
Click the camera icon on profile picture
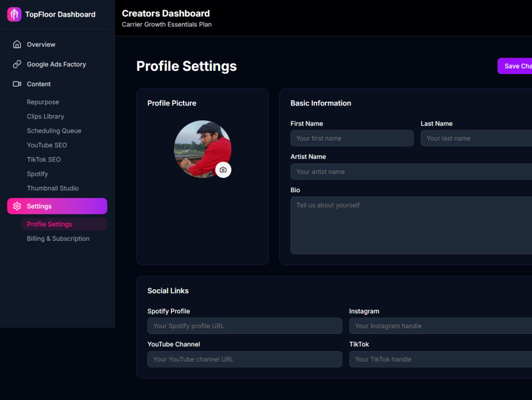click(223, 170)
